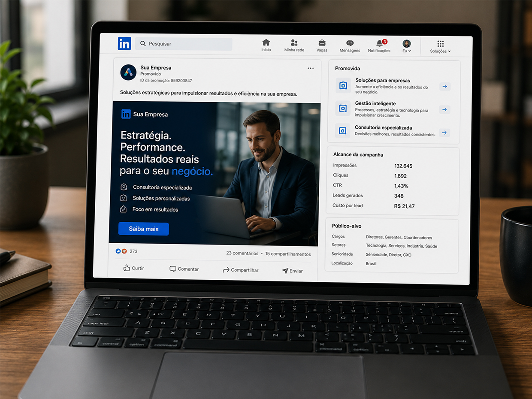This screenshot has height=399, width=532.
Task: Click the arrow for Consultoria especializada in Promovida
Action: (444, 133)
